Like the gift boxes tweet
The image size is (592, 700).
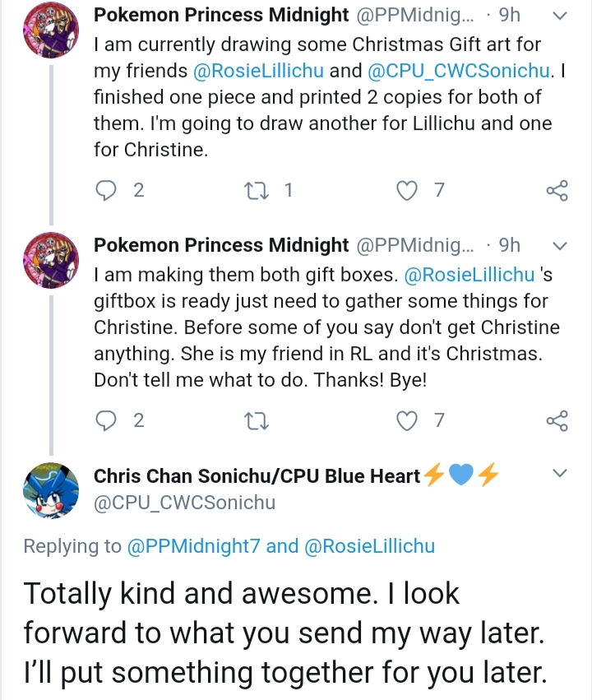tap(407, 421)
